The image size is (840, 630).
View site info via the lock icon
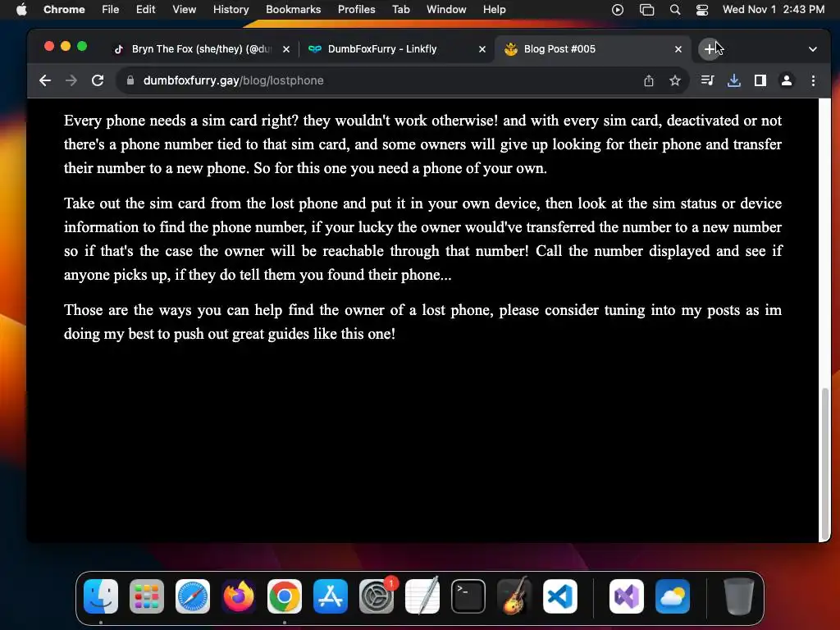tap(130, 80)
